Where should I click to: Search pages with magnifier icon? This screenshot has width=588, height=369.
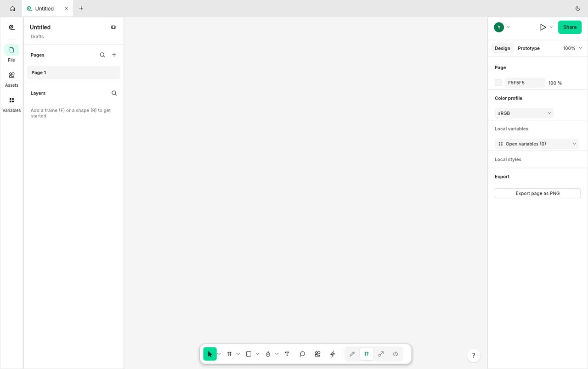[x=102, y=55]
